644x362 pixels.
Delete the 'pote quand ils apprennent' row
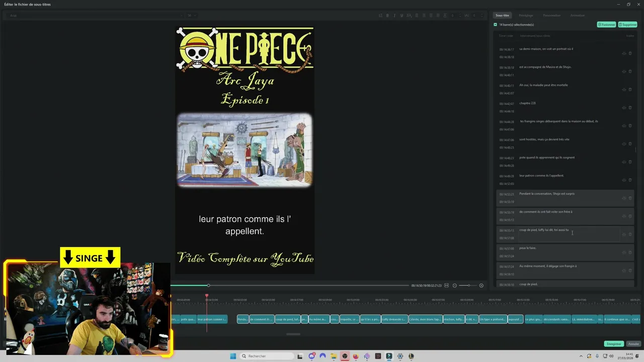pyautogui.click(x=630, y=162)
